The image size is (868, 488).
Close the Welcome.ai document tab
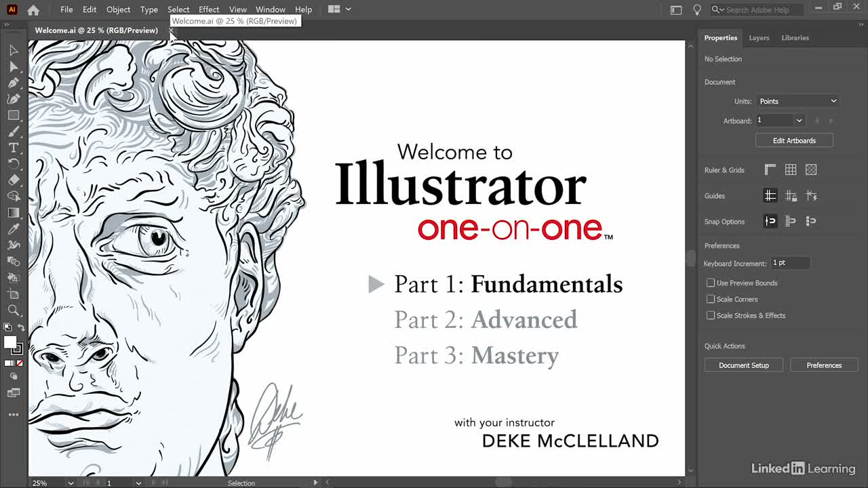(x=171, y=30)
